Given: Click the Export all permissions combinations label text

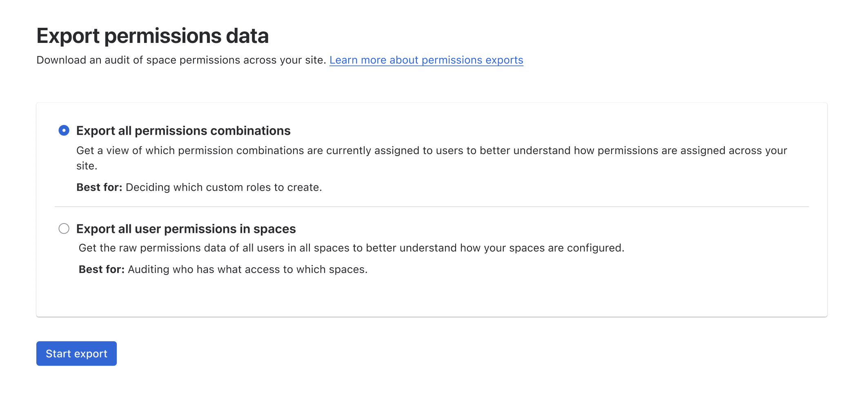Looking at the screenshot, I should 183,131.
